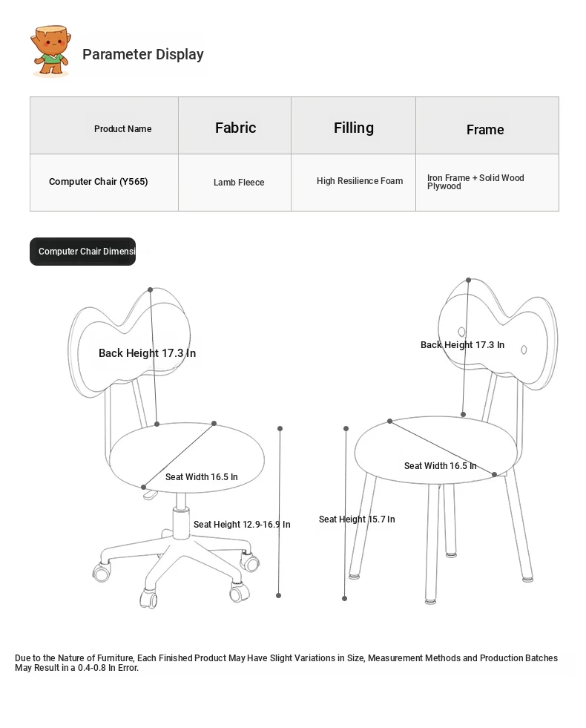Click the Seat Height 12.9-16.9 In label
The image size is (586, 728).
pos(242,525)
